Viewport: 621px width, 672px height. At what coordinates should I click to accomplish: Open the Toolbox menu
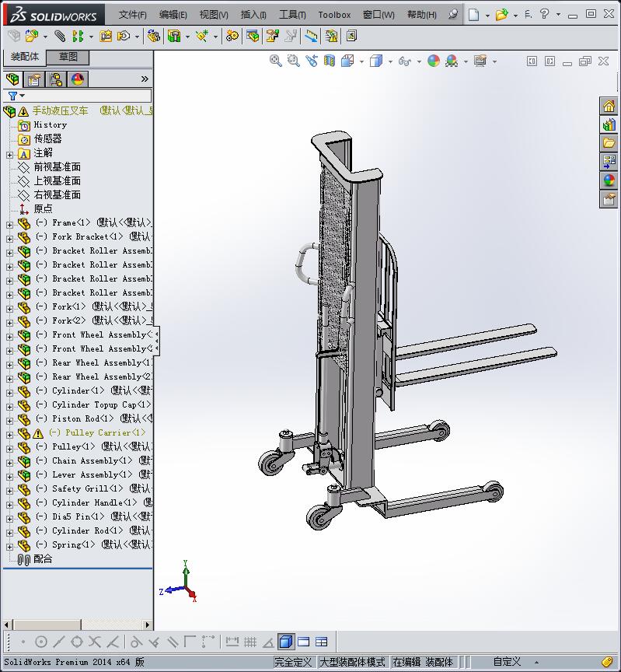334,15
